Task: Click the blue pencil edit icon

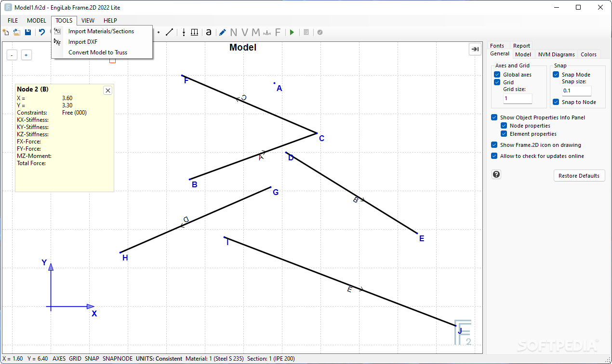Action: coord(222,32)
